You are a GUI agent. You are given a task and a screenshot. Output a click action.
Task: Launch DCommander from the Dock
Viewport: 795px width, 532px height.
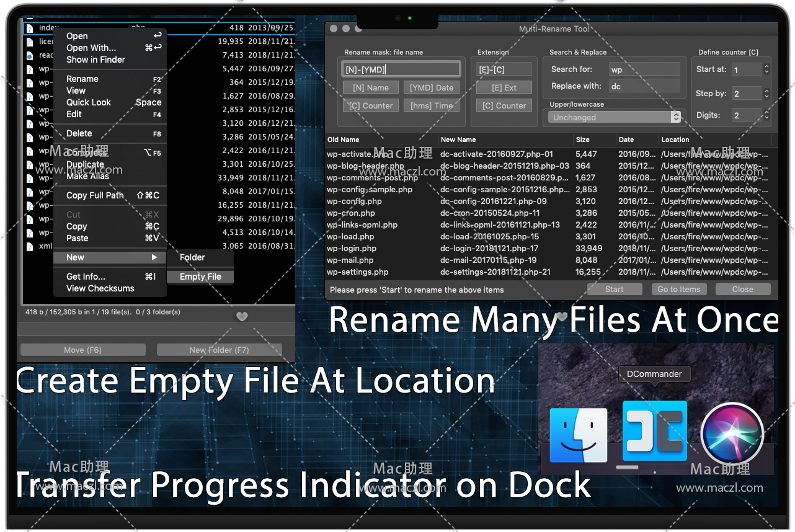[x=655, y=430]
